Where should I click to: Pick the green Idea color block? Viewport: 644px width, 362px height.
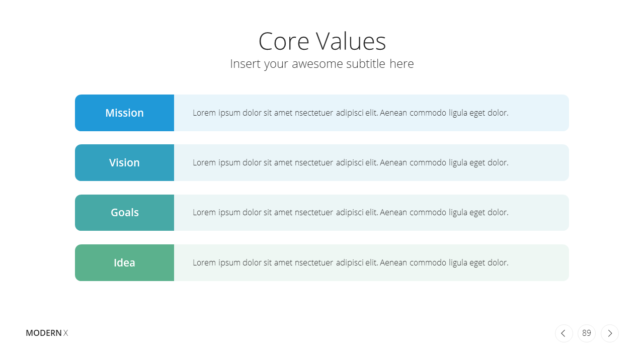pyautogui.click(x=124, y=262)
